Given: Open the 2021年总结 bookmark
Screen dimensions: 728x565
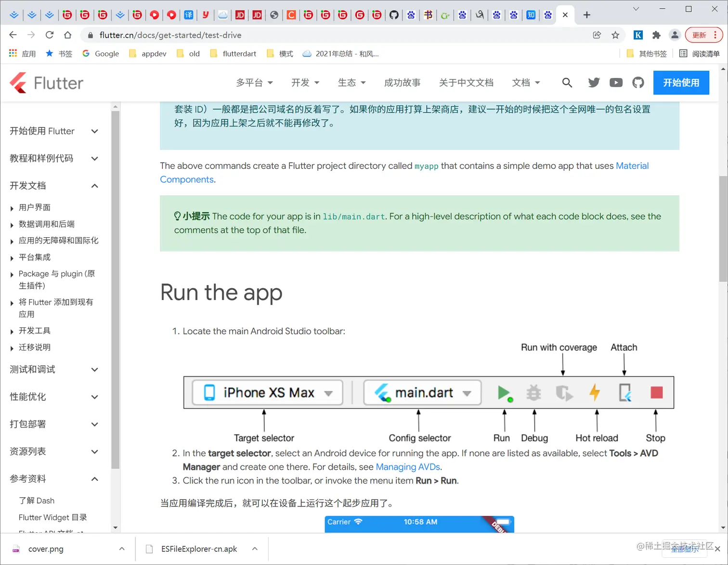Looking at the screenshot, I should [341, 53].
